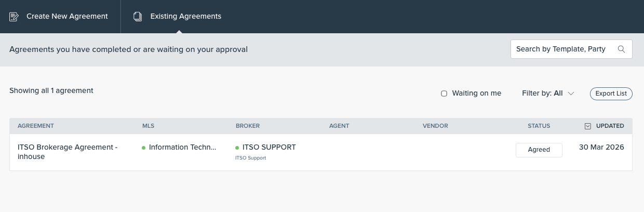Click the Agreed status button

pyautogui.click(x=539, y=150)
